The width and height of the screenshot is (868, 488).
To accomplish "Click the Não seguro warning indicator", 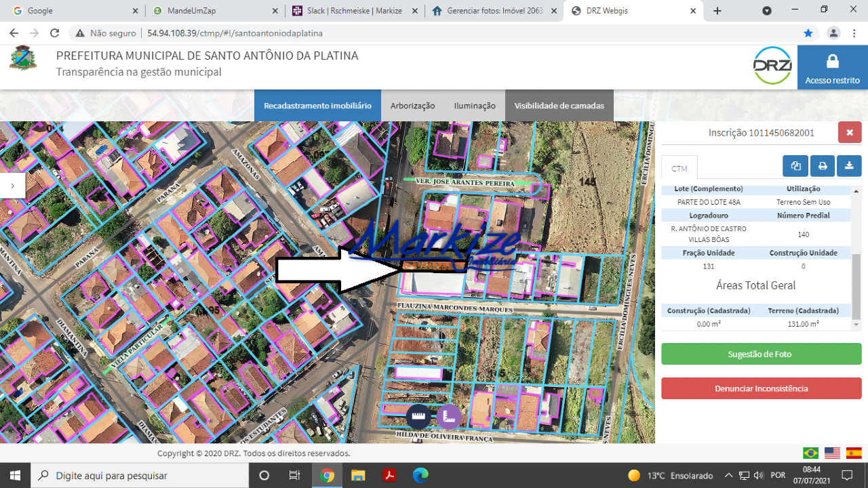I will point(106,33).
